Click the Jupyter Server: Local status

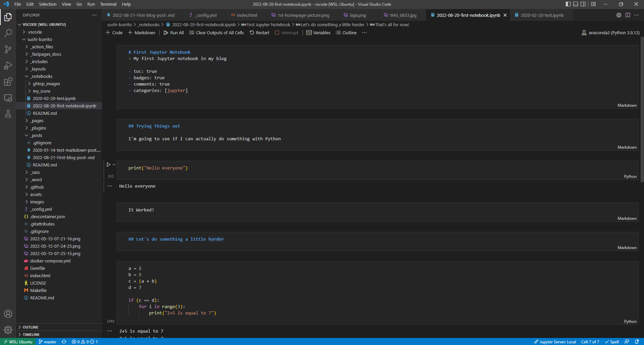click(555, 342)
